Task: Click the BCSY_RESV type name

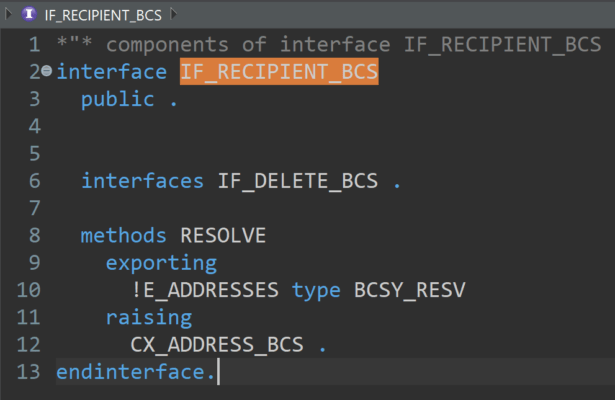Action: click(410, 290)
